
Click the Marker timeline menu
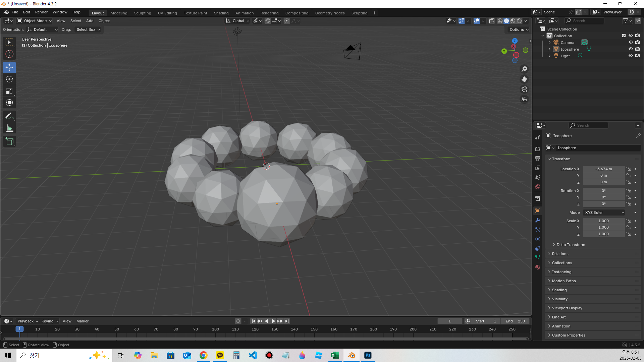[x=82, y=321]
